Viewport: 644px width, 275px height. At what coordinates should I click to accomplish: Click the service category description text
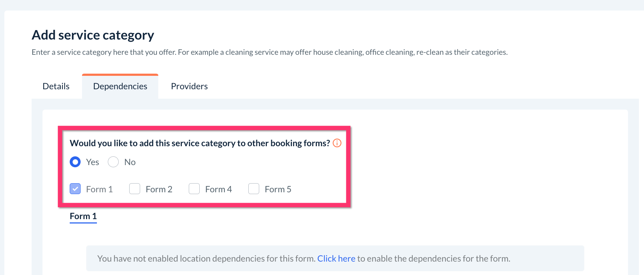point(269,52)
